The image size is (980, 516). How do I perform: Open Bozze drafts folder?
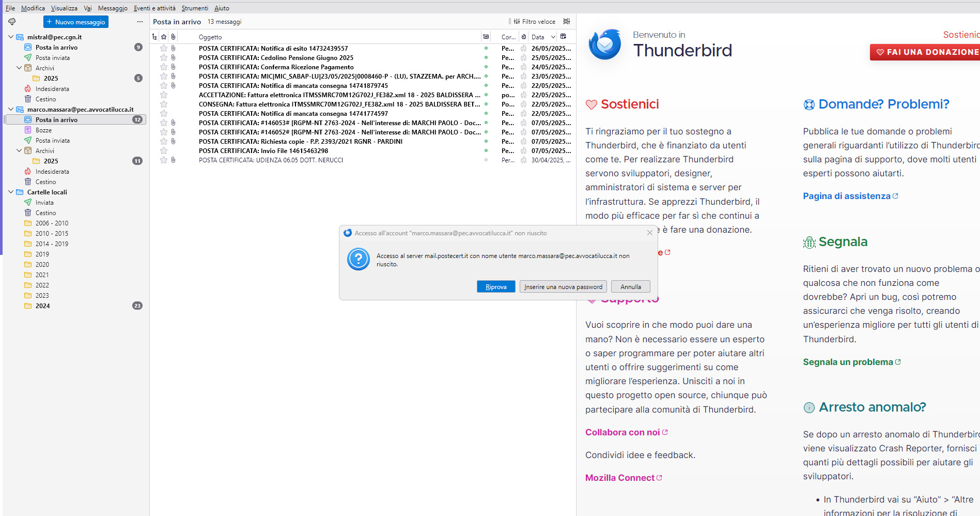click(43, 130)
